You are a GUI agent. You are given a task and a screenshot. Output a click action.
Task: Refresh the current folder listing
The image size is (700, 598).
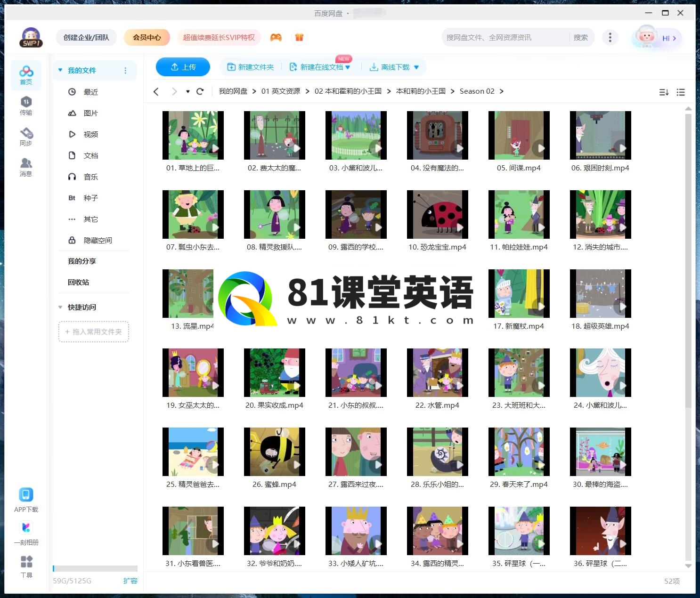(200, 91)
